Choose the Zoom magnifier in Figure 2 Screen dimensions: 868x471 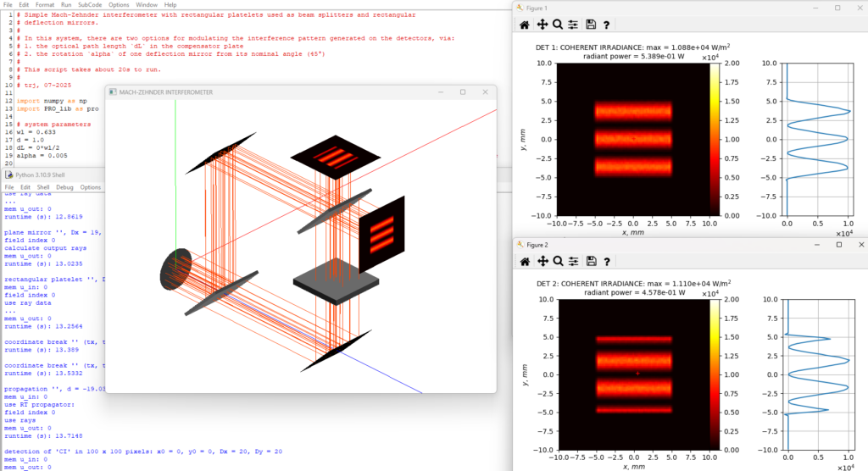(x=557, y=261)
